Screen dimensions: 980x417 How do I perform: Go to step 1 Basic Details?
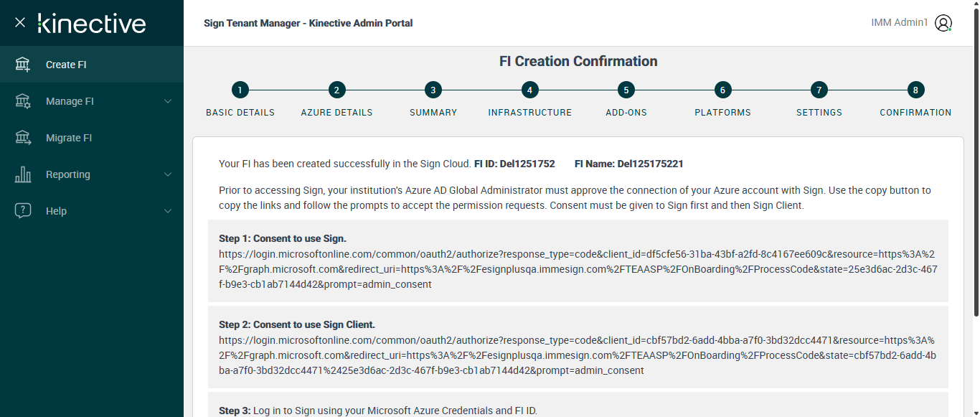tap(240, 90)
